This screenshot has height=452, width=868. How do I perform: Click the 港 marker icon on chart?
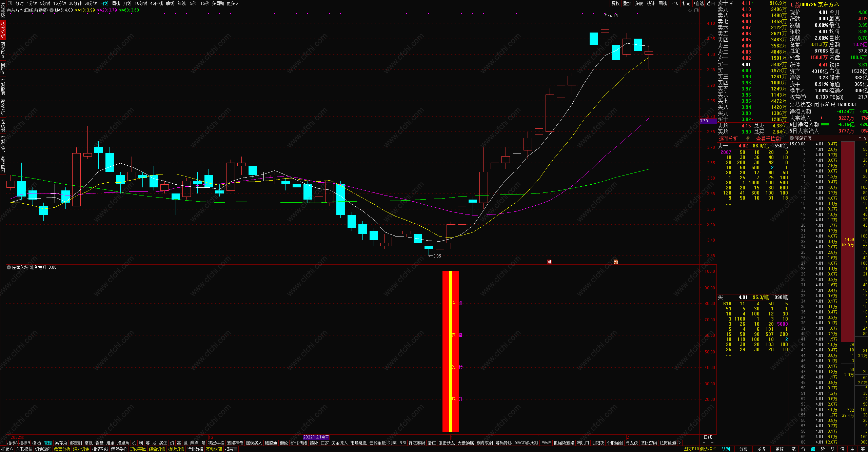[549, 262]
